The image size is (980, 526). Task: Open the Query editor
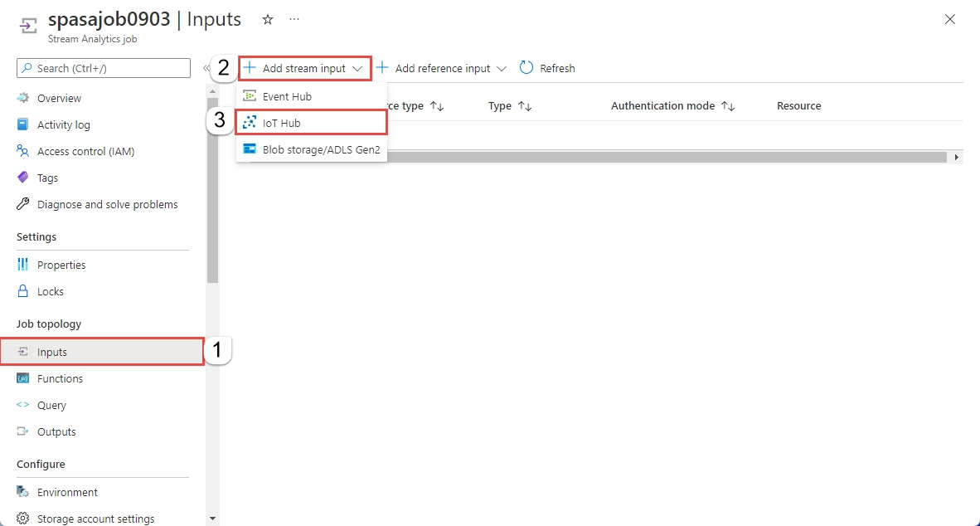[51, 405]
